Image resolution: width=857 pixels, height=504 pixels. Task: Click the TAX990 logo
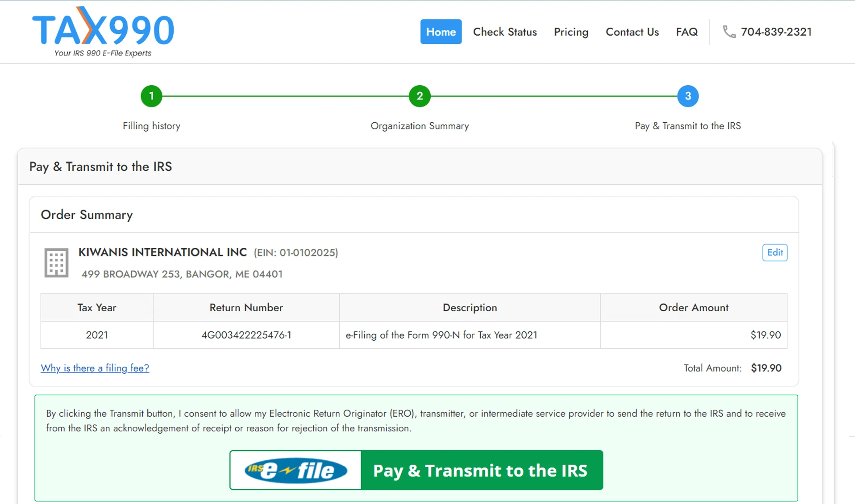[103, 31]
